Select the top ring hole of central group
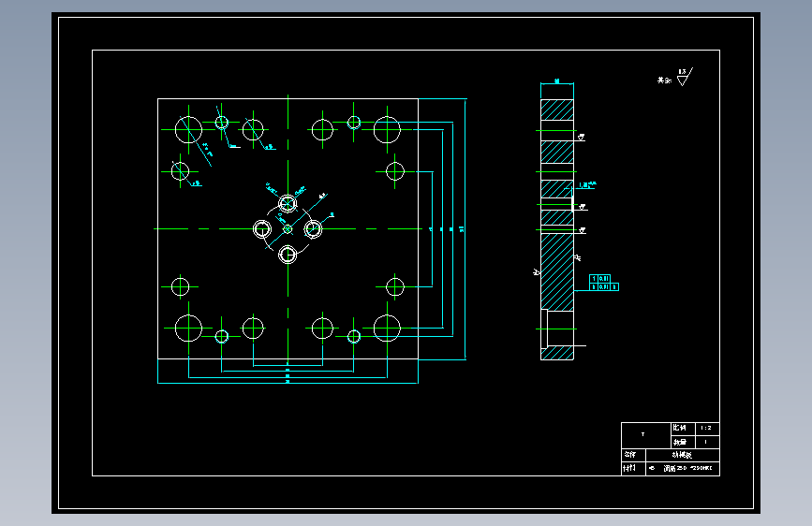 point(288,203)
